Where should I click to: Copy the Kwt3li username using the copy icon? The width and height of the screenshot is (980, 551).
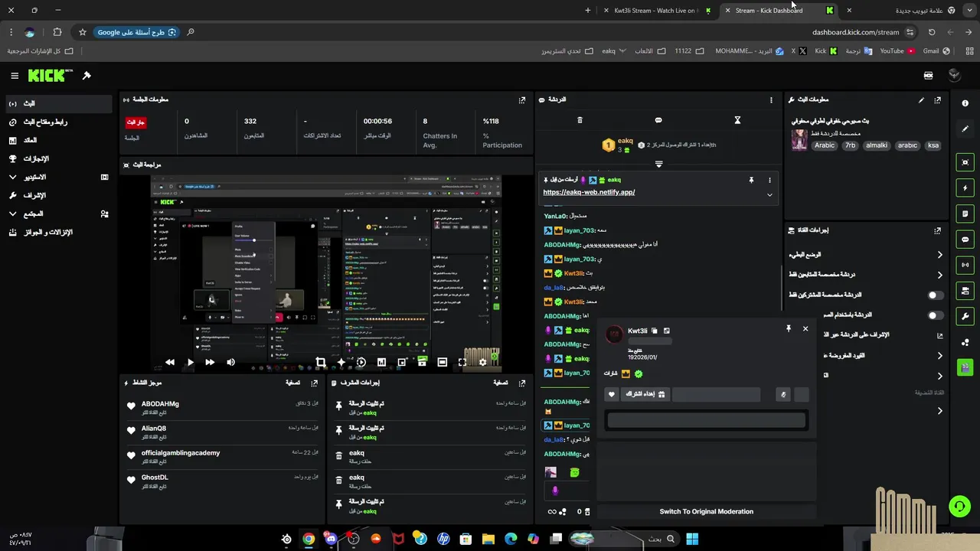coord(655,331)
